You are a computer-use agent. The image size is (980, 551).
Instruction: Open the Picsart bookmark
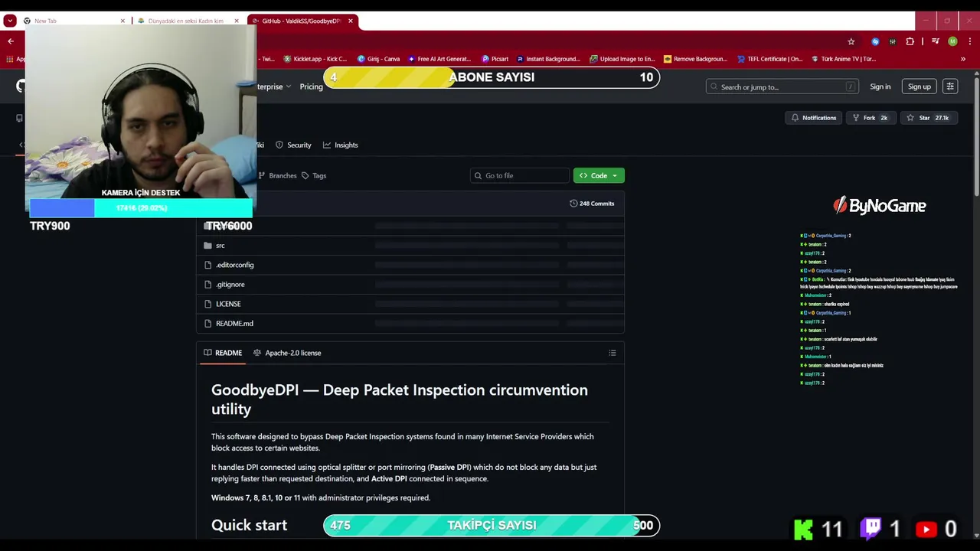[x=495, y=59]
